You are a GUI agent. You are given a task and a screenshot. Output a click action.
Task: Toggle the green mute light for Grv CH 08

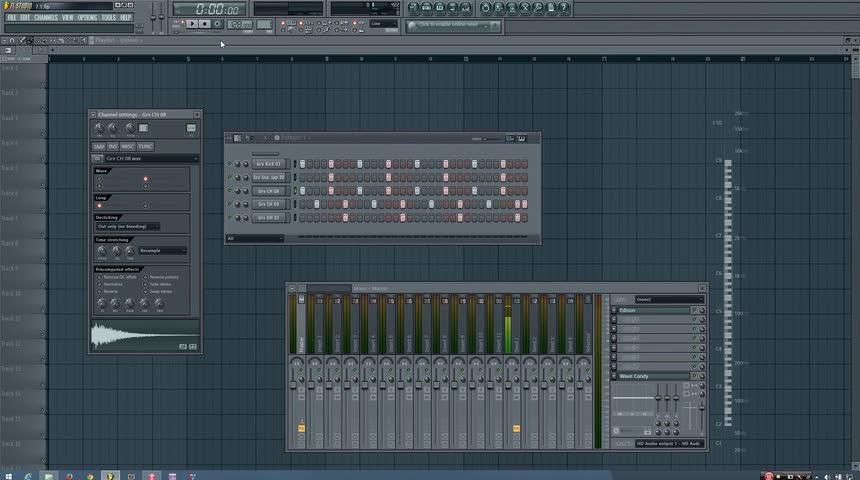231,191
